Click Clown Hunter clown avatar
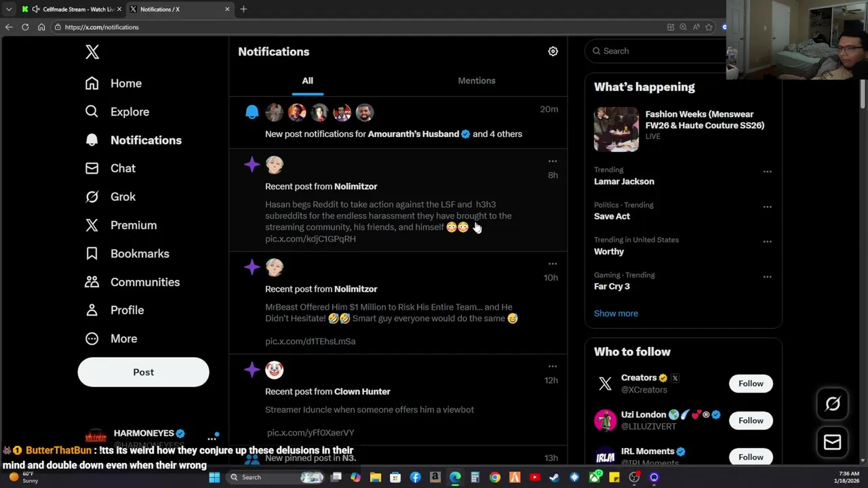The width and height of the screenshot is (868, 488). (274, 369)
